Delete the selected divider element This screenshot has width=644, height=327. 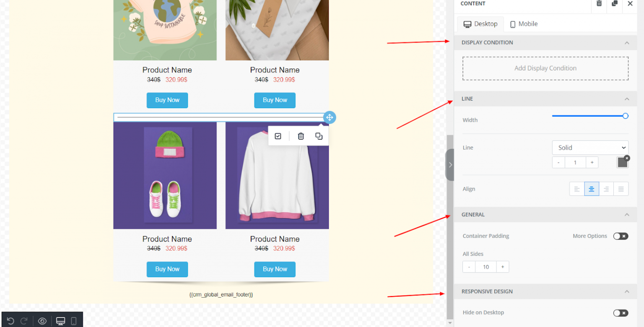pyautogui.click(x=301, y=136)
